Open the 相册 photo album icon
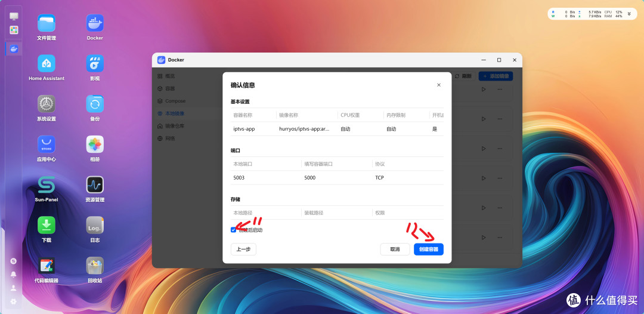Image resolution: width=644 pixels, height=314 pixels. click(x=95, y=144)
